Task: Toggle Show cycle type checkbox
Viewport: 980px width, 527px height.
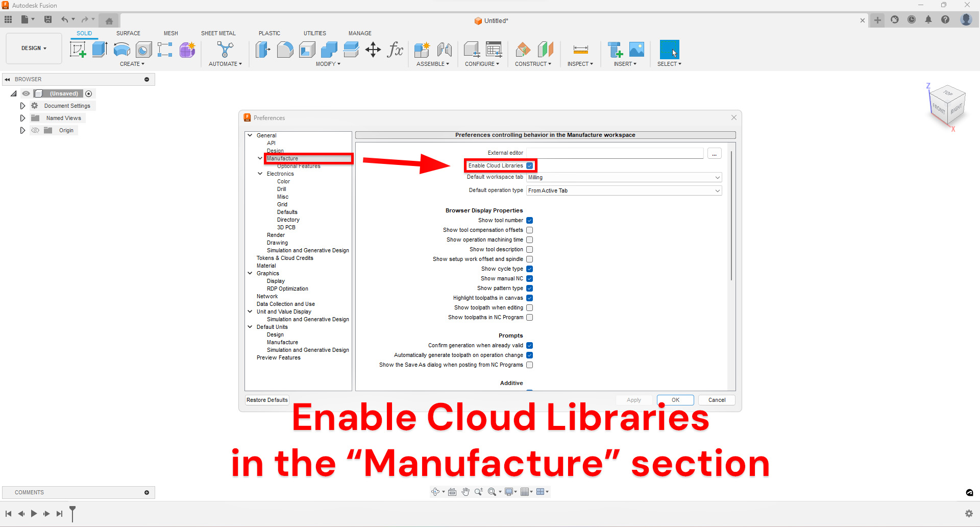Action: (x=530, y=269)
